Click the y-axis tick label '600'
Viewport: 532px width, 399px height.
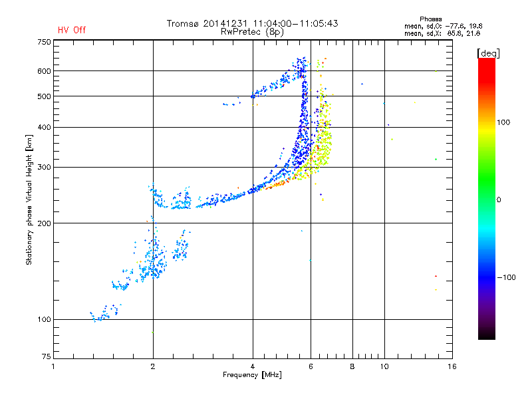(44, 71)
